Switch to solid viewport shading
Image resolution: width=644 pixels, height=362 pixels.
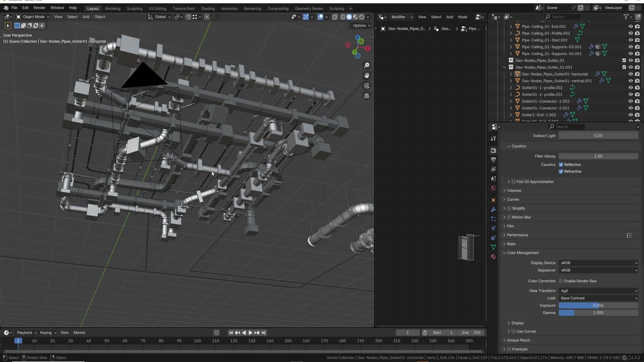[349, 17]
